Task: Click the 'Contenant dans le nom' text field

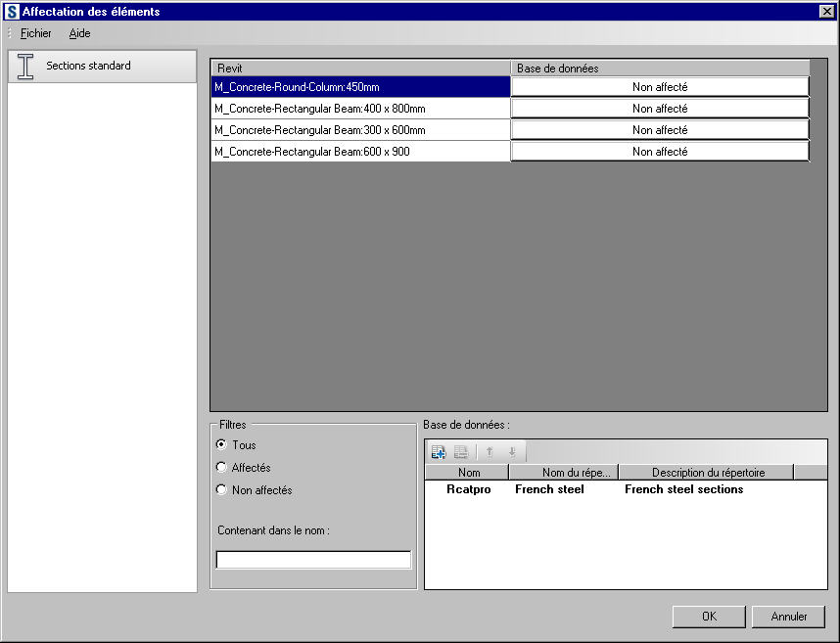Action: tap(313, 560)
